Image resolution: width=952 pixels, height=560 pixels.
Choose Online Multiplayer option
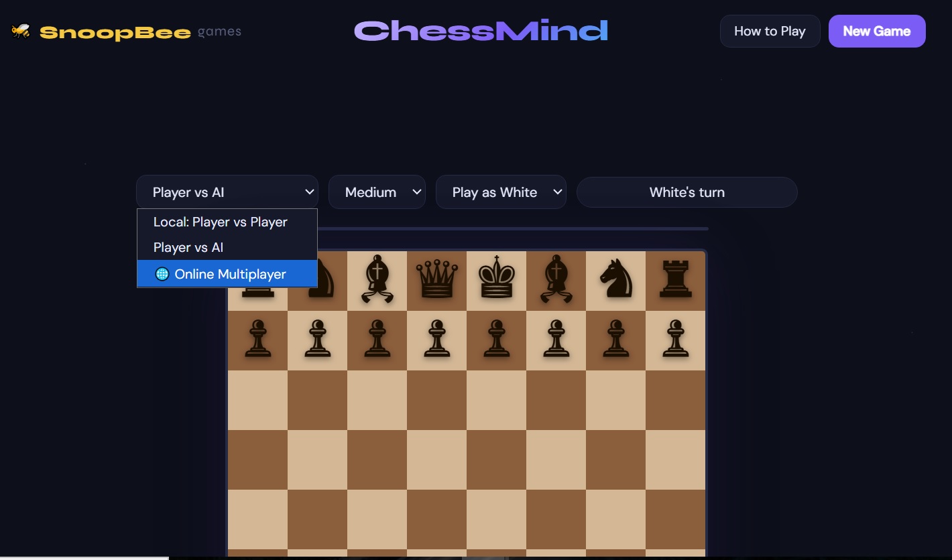point(227,274)
